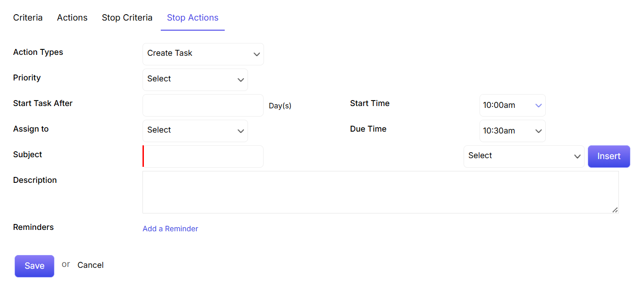Open the Assign to dropdown

pyautogui.click(x=195, y=131)
